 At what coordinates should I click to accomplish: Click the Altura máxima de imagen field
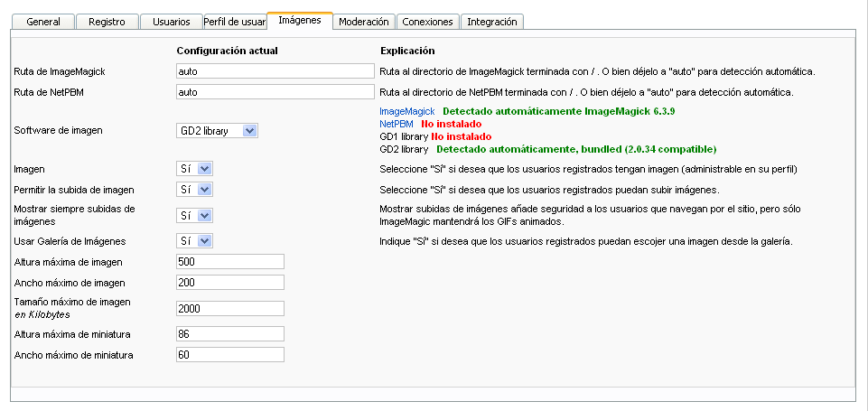[x=230, y=261]
